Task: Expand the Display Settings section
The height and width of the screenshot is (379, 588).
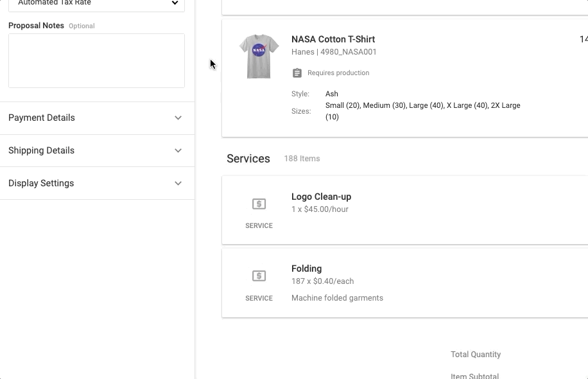Action: 96,183
